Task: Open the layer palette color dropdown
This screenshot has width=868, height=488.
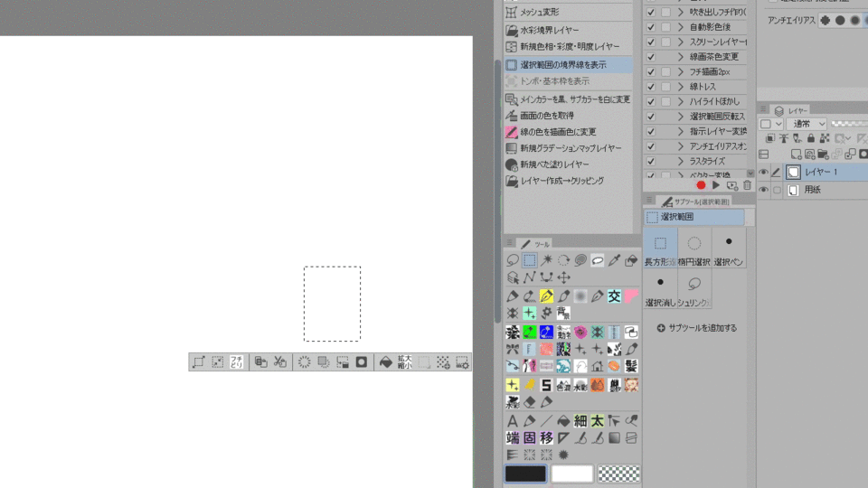Action: coord(770,124)
